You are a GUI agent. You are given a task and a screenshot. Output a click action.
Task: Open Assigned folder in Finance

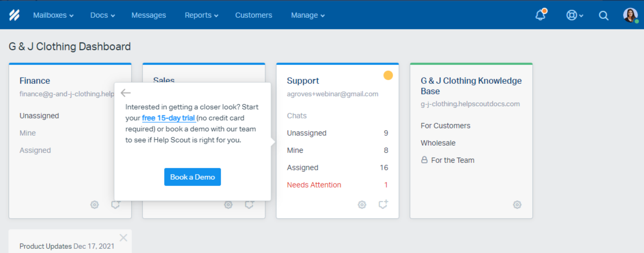click(x=35, y=150)
